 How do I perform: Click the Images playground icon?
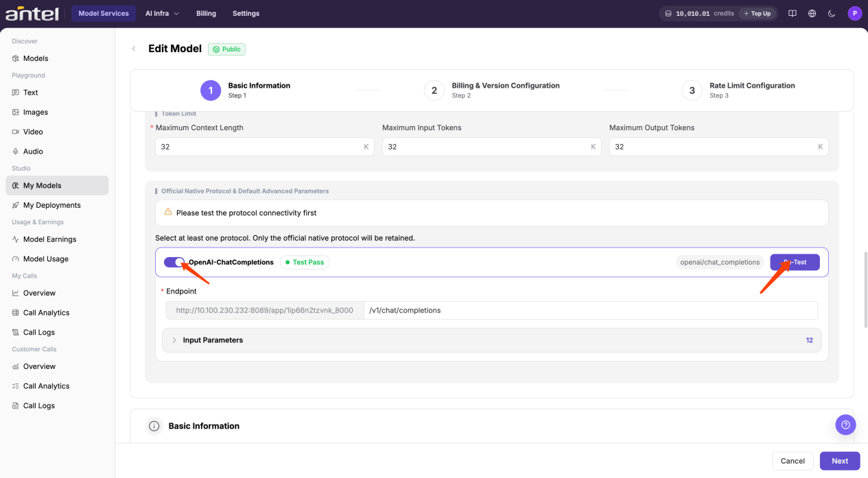pyautogui.click(x=16, y=112)
